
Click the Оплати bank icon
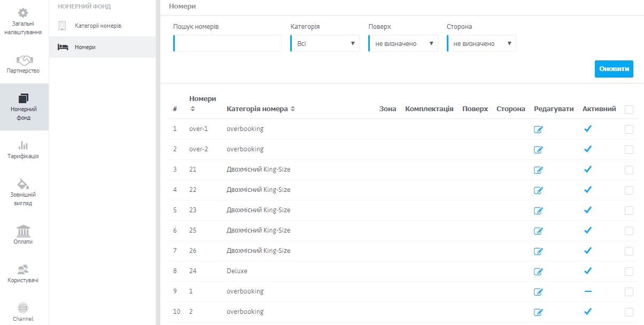tap(24, 231)
